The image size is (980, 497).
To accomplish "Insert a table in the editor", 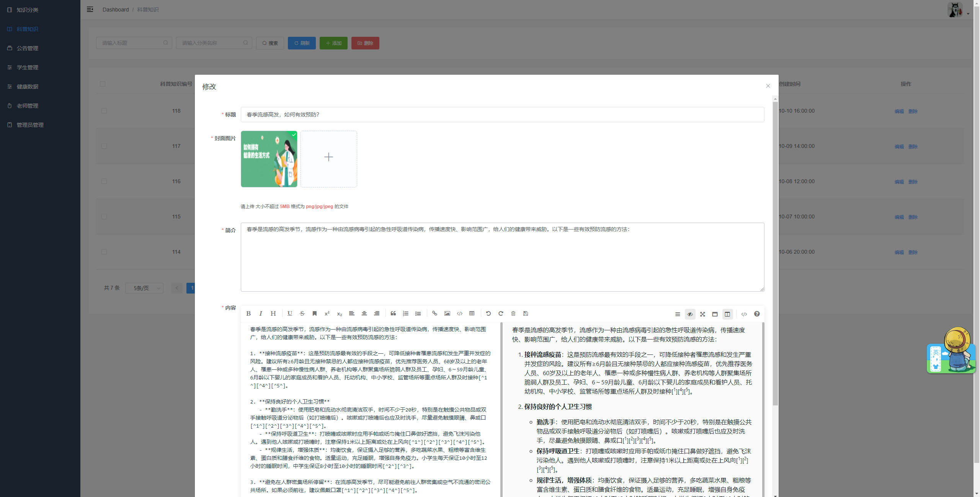I will tap(472, 313).
